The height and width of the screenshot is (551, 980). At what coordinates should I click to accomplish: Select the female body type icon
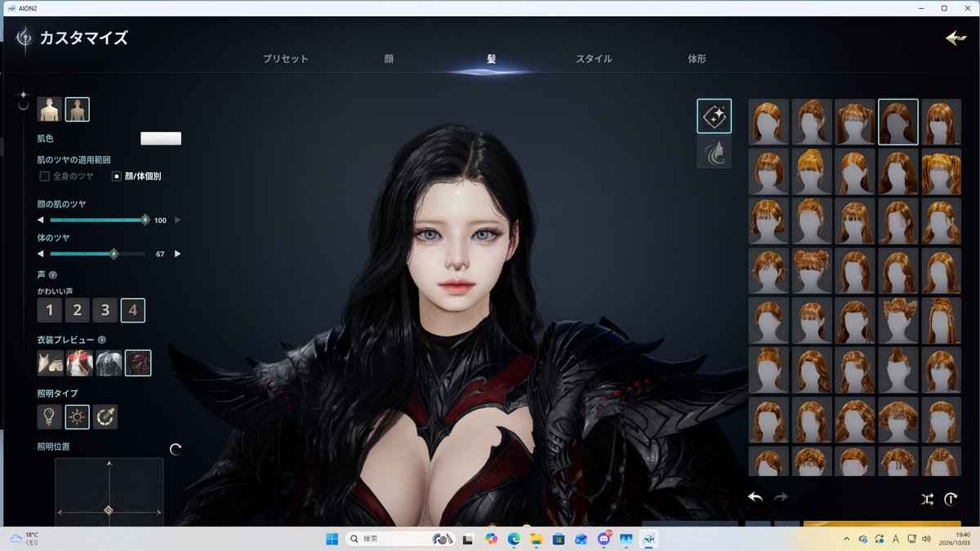[78, 109]
